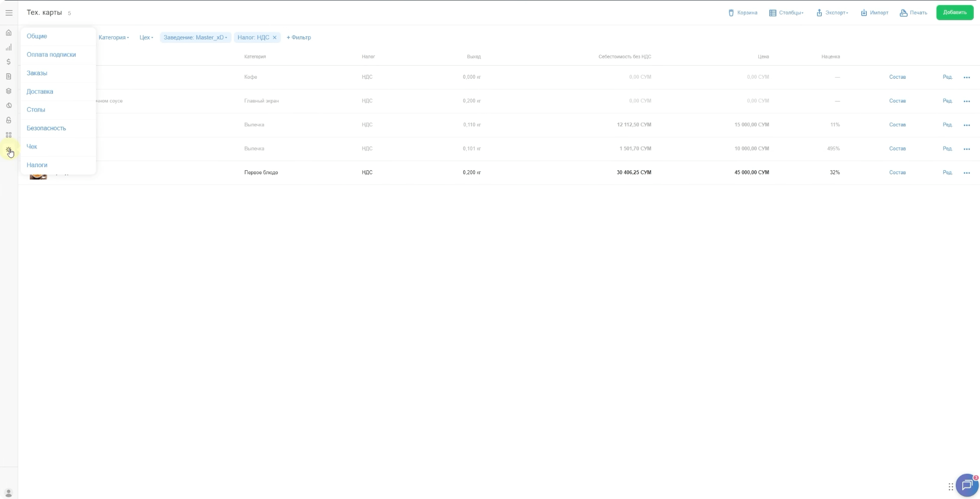Click the home icon in sidebar
Viewport: 980px width, 499px height.
click(x=9, y=33)
